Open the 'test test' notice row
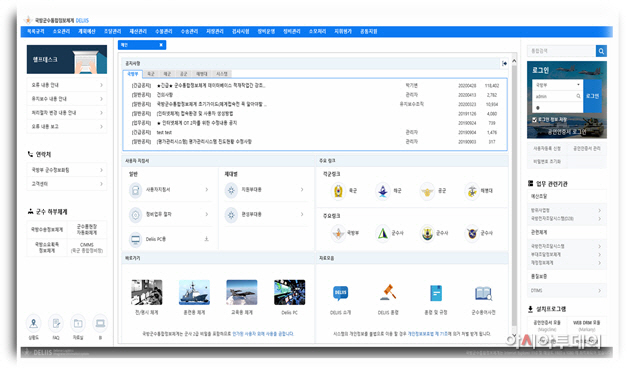The width and height of the screenshot is (627, 371). (315, 132)
